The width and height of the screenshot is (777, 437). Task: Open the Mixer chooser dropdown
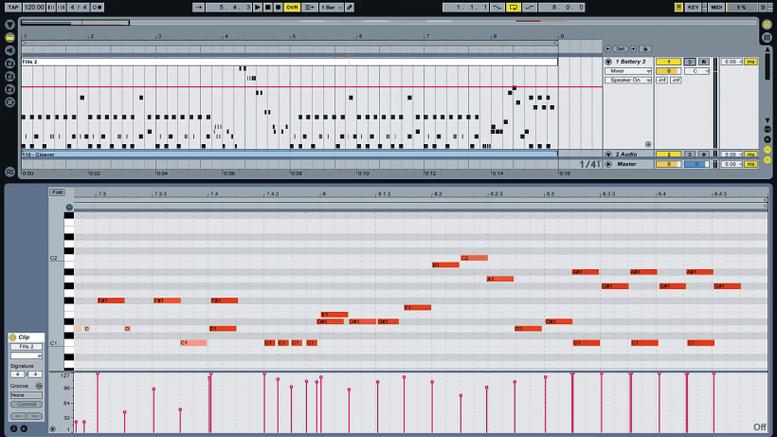(628, 71)
